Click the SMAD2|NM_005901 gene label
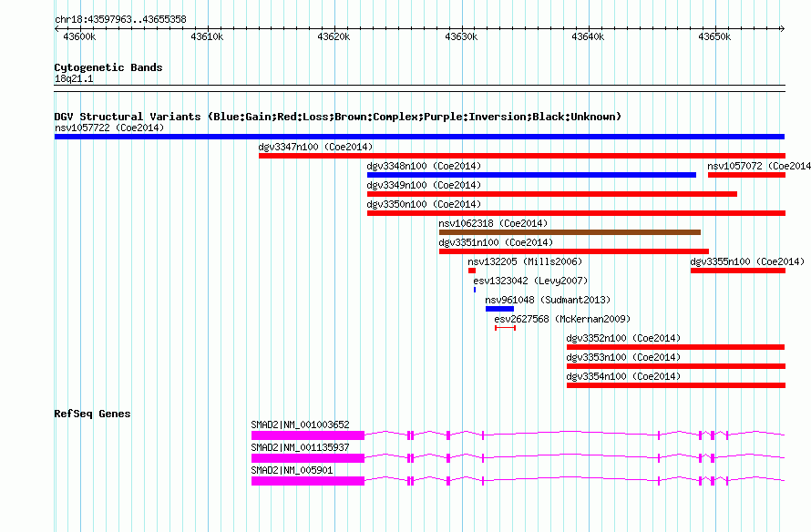Viewport: 811px width, 532px height. 292,470
